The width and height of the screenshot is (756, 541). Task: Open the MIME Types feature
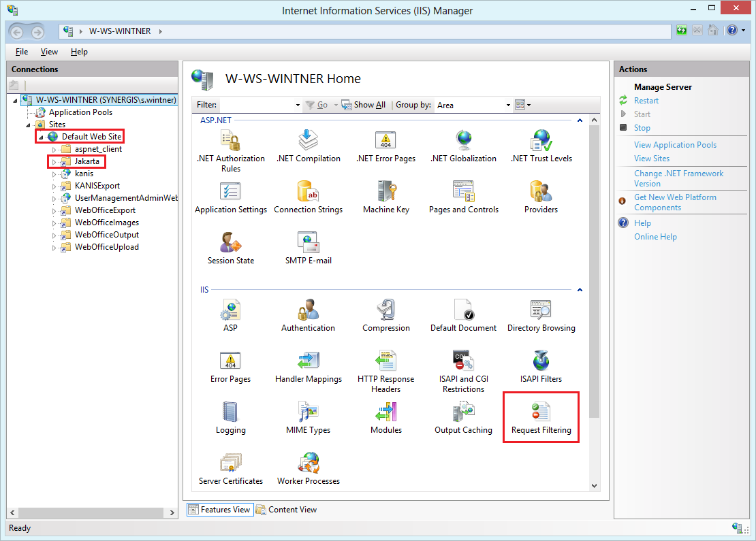coord(308,418)
